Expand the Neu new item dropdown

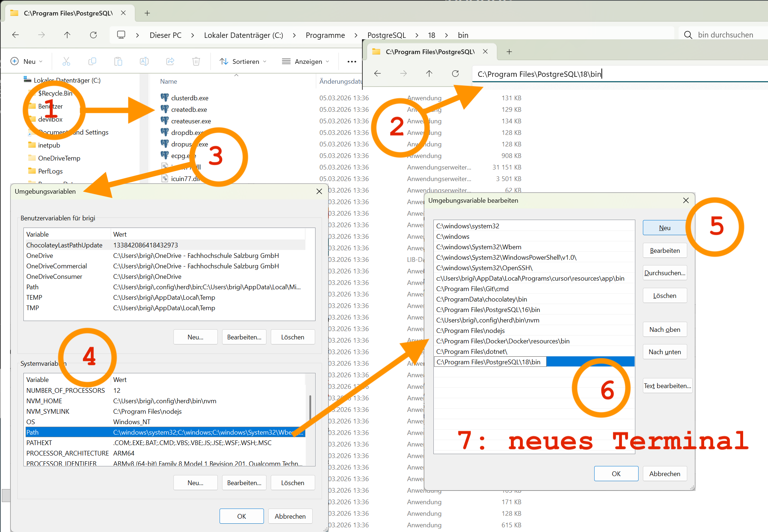(x=27, y=62)
